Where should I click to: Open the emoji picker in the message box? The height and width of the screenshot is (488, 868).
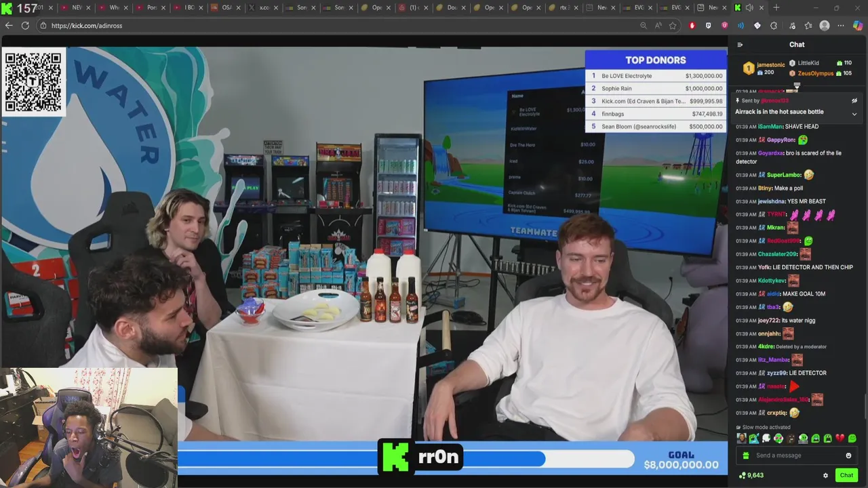click(848, 455)
